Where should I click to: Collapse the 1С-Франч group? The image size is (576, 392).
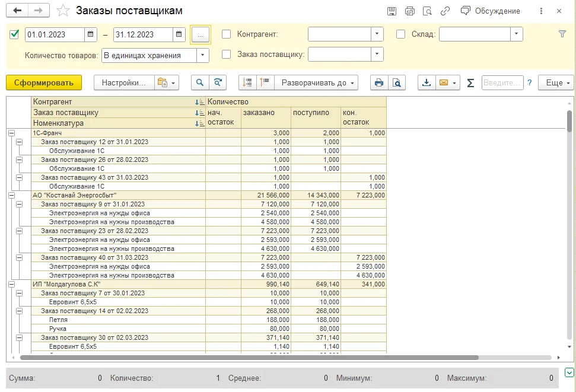click(x=11, y=133)
